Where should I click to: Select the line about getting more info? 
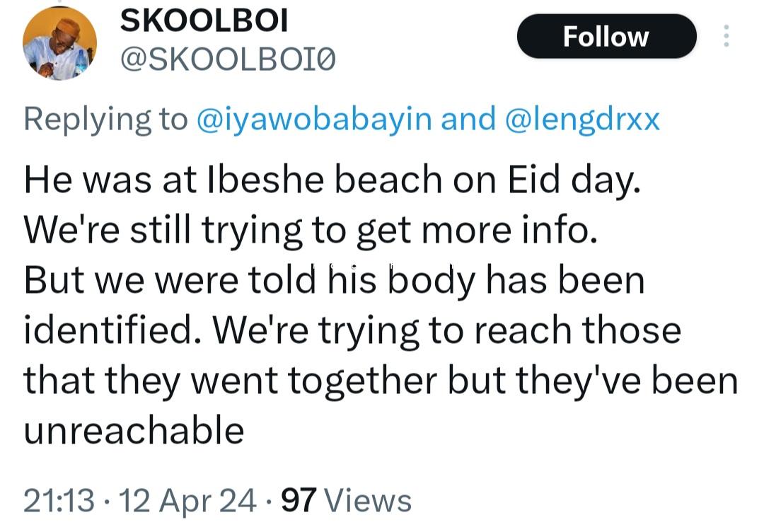pos(311,231)
